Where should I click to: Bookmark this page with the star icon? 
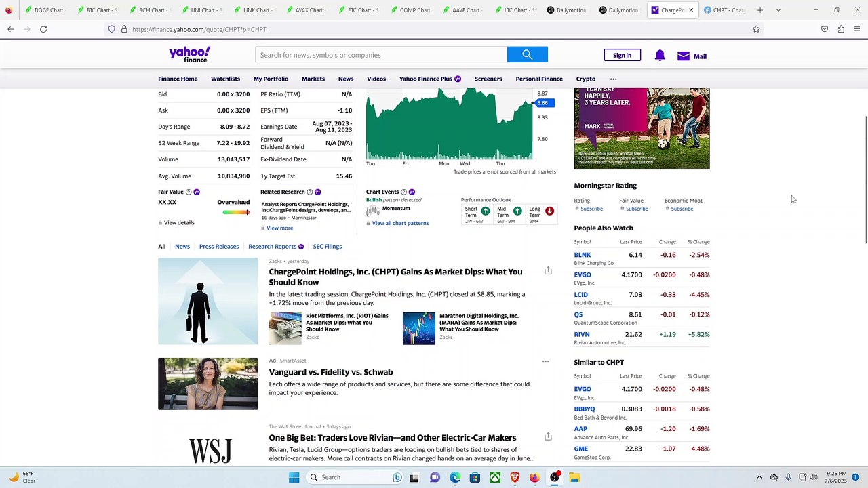pos(756,29)
